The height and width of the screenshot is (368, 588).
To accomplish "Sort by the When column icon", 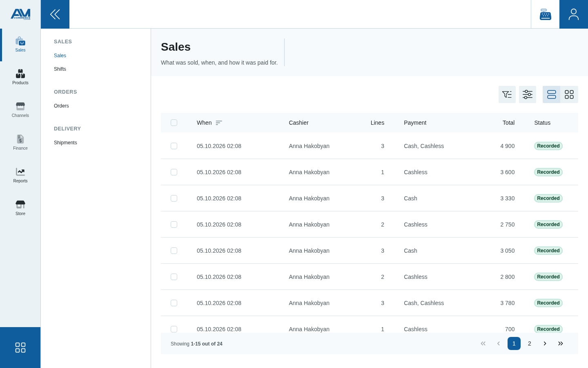I will (219, 123).
